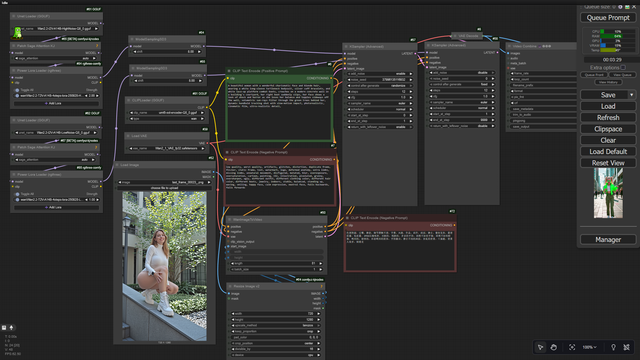Open the vae_name selector in Load VAE
The height and width of the screenshot is (360, 640).
click(167, 148)
